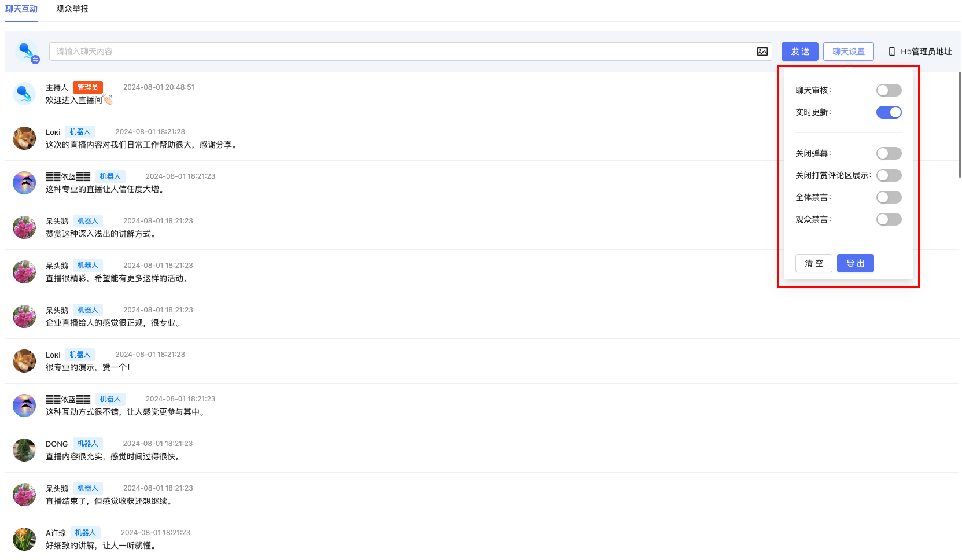The height and width of the screenshot is (560, 962).
Task: Click the phone icon next to H5管理员地址
Action: 891,51
